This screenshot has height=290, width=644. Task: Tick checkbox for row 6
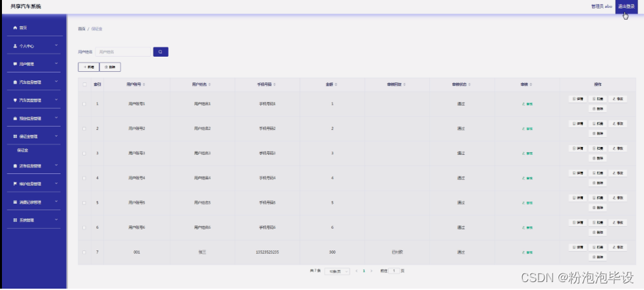tap(84, 227)
